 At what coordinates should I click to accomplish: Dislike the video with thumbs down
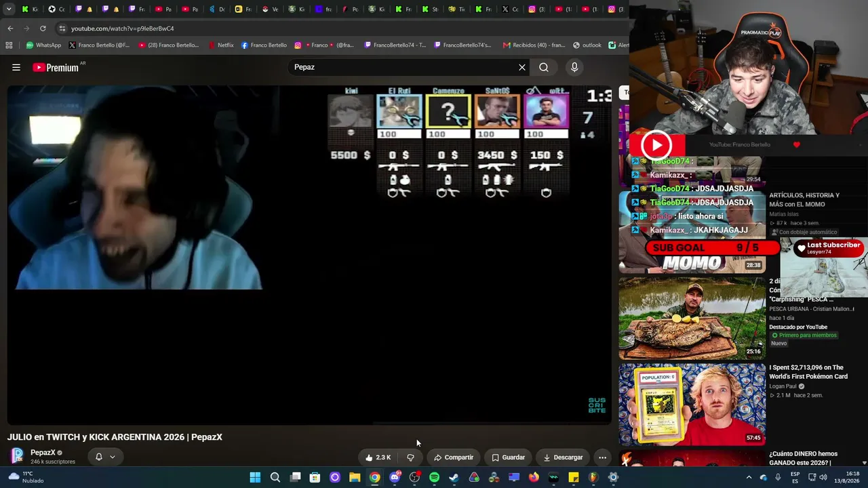410,457
